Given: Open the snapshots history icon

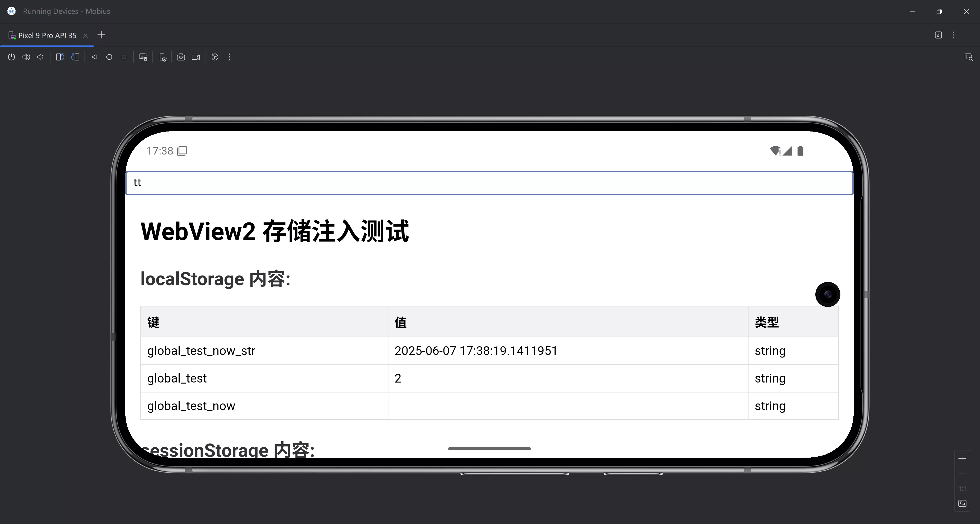Looking at the screenshot, I should pos(215,57).
